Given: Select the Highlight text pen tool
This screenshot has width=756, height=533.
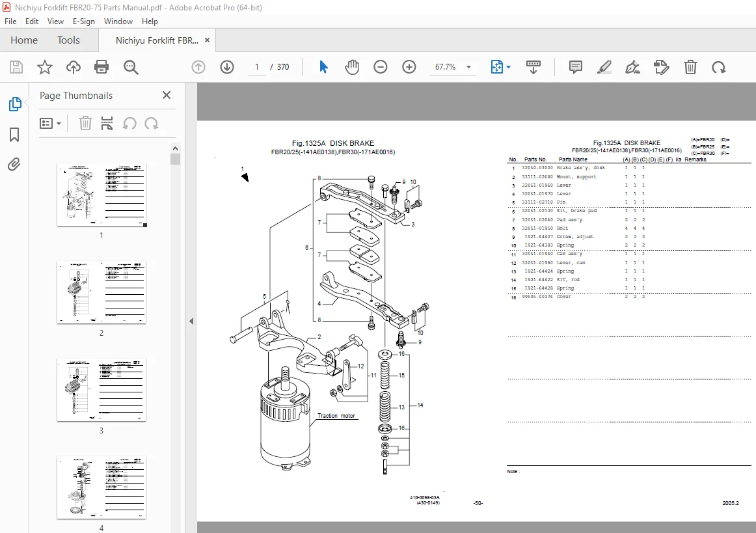Looking at the screenshot, I should click(604, 67).
